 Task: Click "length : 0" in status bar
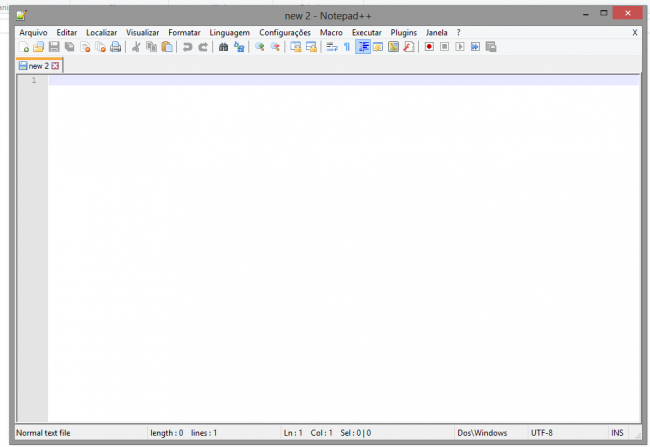167,433
